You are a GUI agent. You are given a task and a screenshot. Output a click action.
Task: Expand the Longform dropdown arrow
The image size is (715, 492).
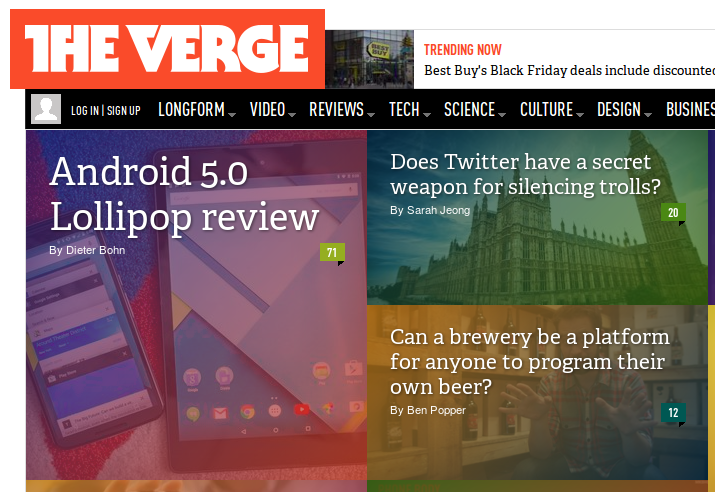point(232,115)
